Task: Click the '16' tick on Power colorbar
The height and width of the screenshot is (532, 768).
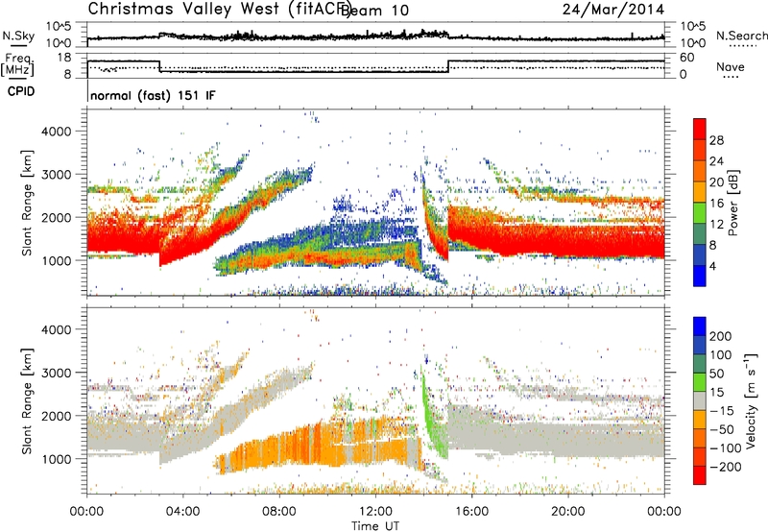Action: click(x=716, y=204)
